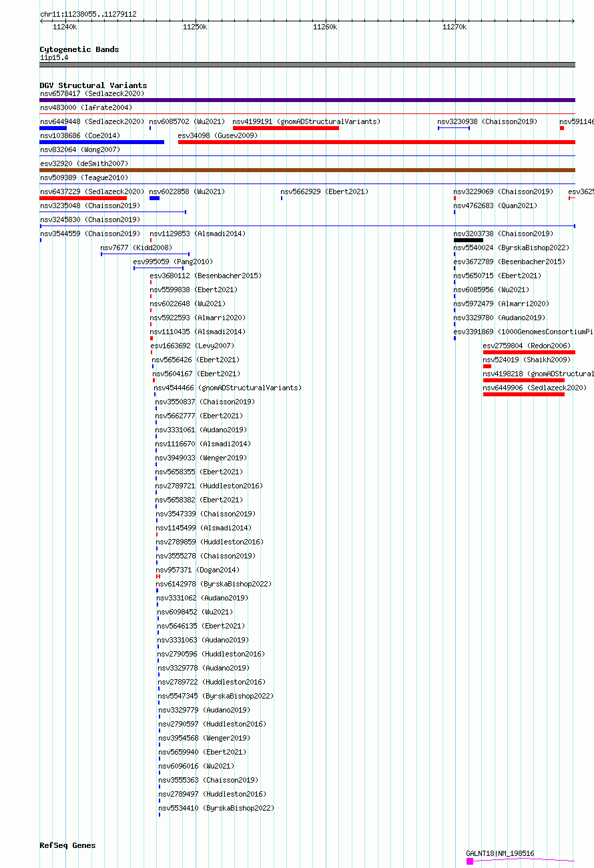The width and height of the screenshot is (594, 868).
Task: Select nsv1129853 (Alsmadi2014) label
Action: (x=198, y=234)
